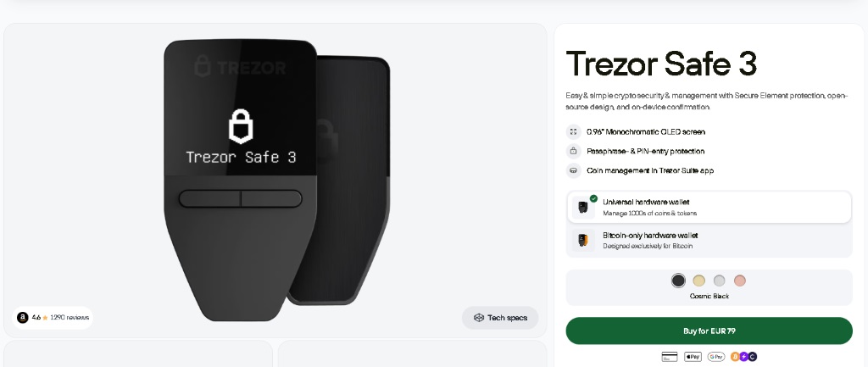Open Tech specs button

[500, 318]
